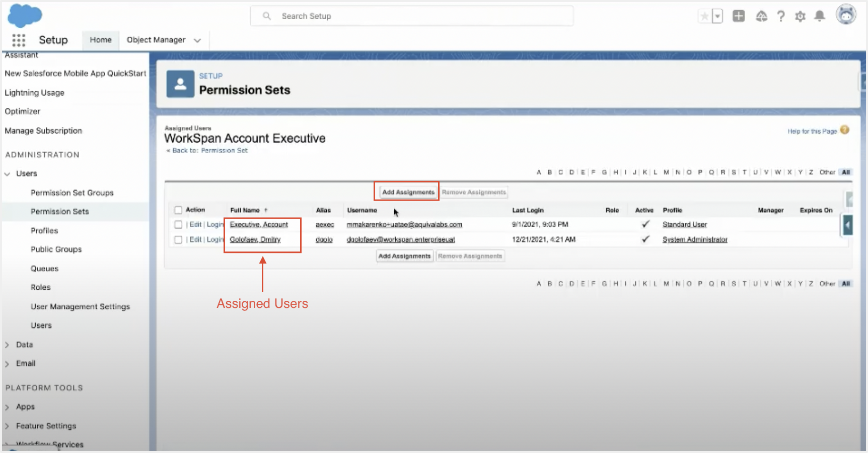Select Permission Sets in sidebar
This screenshot has width=868, height=453.
click(x=59, y=212)
